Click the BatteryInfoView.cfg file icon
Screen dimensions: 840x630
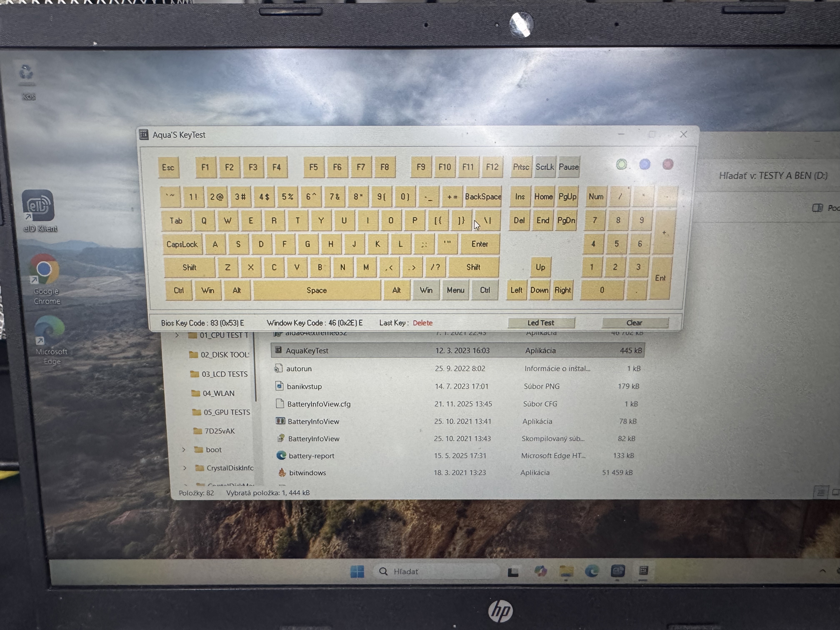[x=280, y=404]
